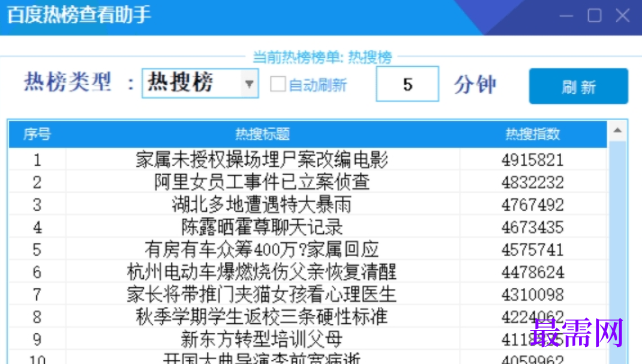Select row 新东方转型培训父母

[x=308, y=339]
